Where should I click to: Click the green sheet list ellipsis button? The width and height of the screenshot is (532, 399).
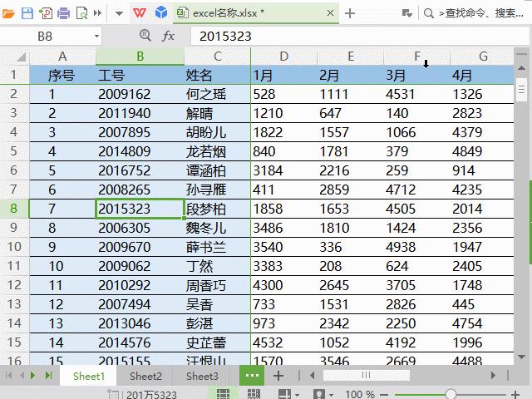tap(252, 375)
